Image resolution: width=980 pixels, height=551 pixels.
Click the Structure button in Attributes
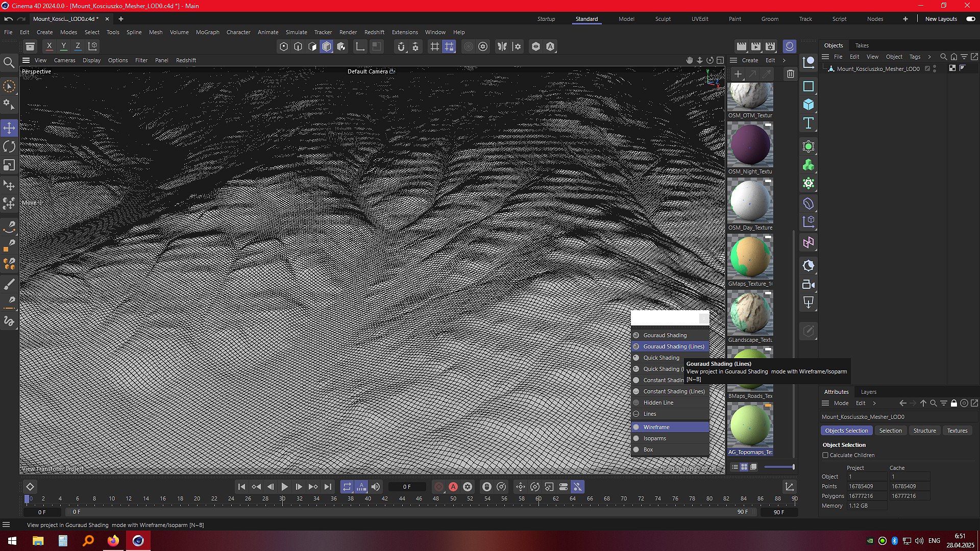pyautogui.click(x=924, y=431)
